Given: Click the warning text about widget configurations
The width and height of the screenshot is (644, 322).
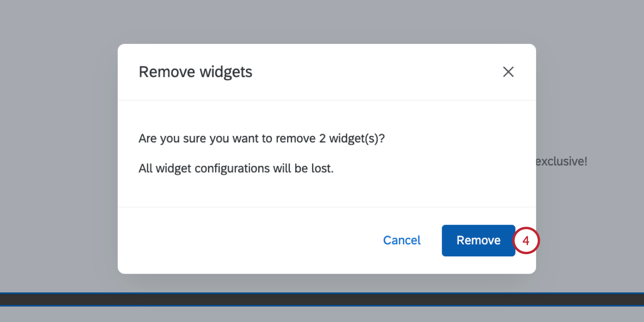Looking at the screenshot, I should coord(236,168).
